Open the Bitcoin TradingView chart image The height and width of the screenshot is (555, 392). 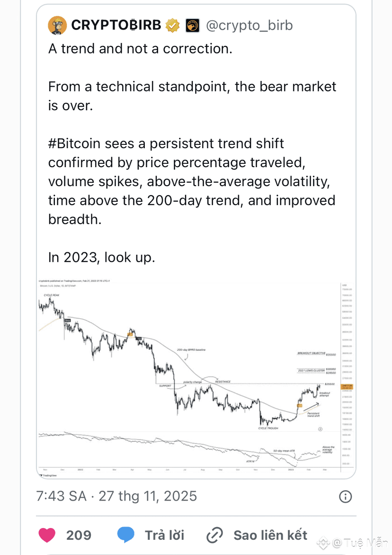point(196,378)
